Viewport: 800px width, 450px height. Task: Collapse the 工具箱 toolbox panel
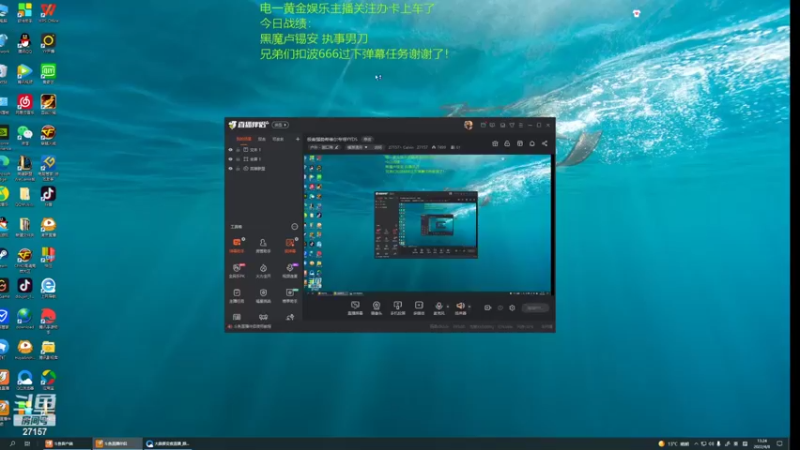click(x=294, y=227)
